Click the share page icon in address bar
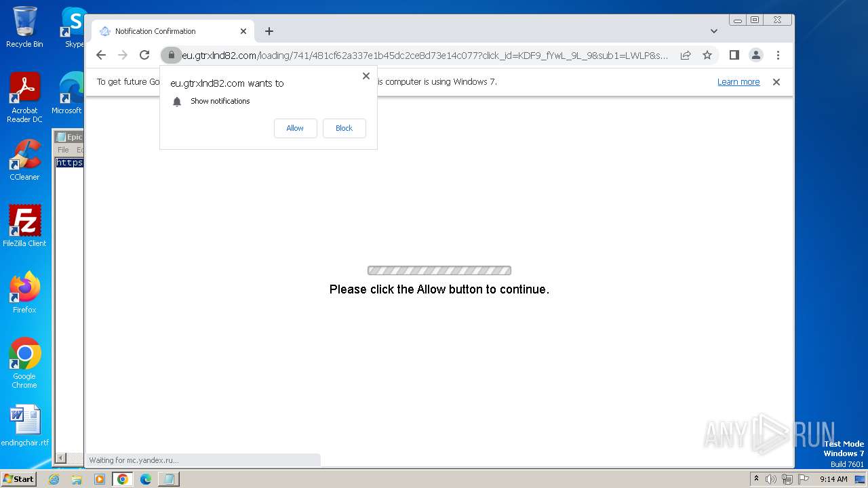Image resolution: width=868 pixels, height=488 pixels. [686, 55]
